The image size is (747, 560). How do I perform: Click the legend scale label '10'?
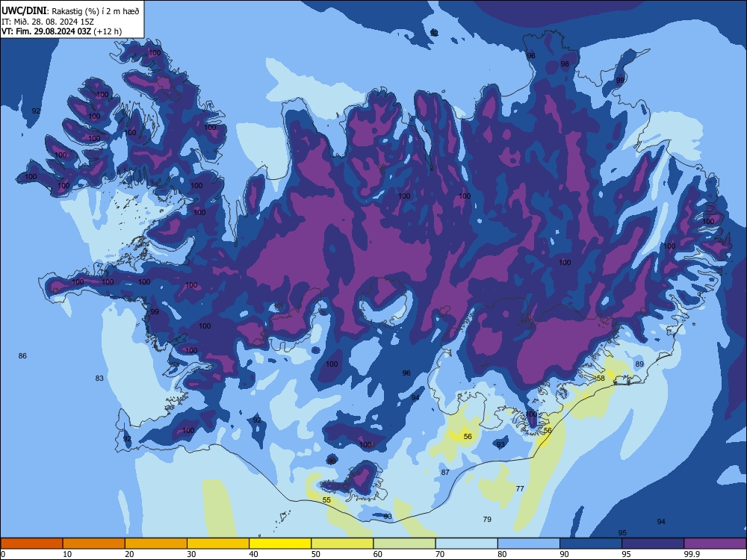pos(67,554)
